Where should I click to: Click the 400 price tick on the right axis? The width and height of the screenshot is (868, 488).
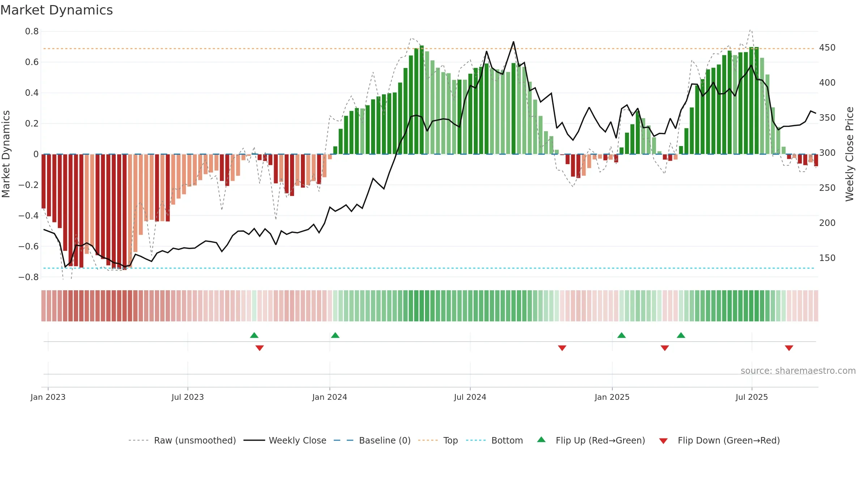click(827, 83)
